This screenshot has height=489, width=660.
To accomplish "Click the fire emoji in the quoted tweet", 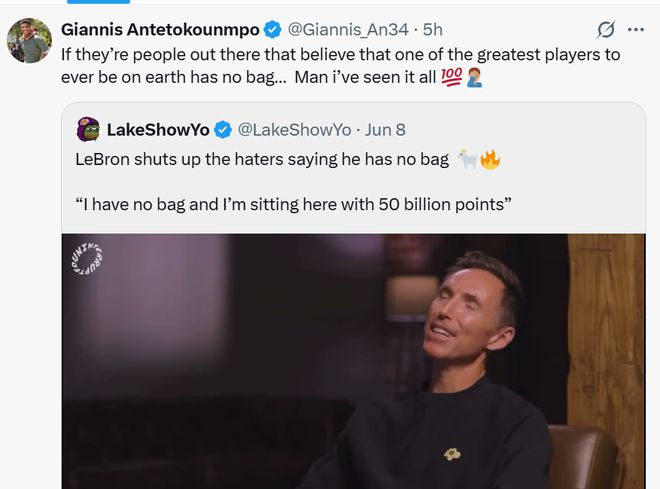I will [489, 158].
